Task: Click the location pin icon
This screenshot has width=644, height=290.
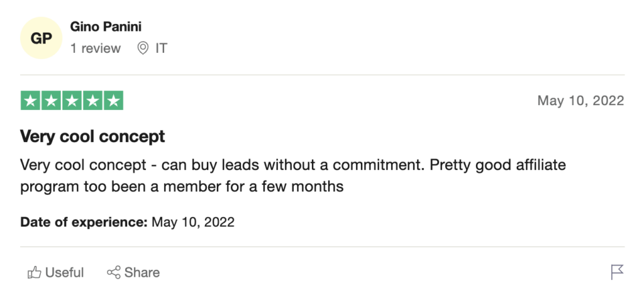Action: (143, 48)
